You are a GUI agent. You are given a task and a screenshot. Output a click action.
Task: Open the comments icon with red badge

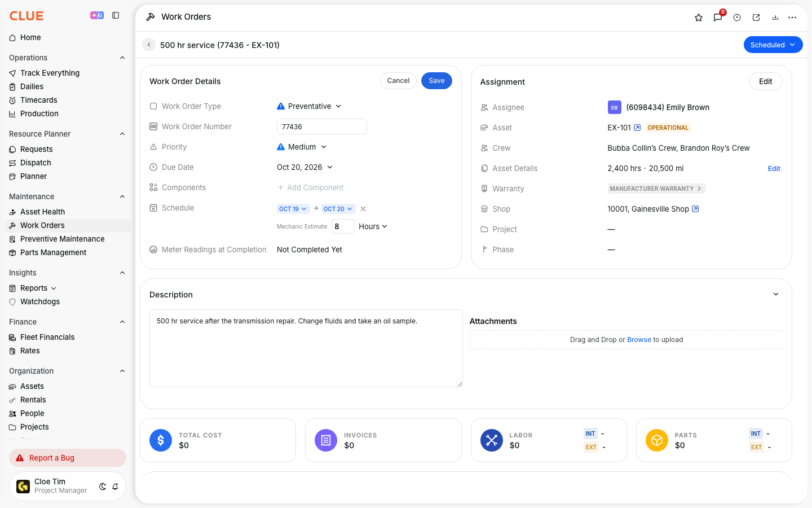[718, 17]
